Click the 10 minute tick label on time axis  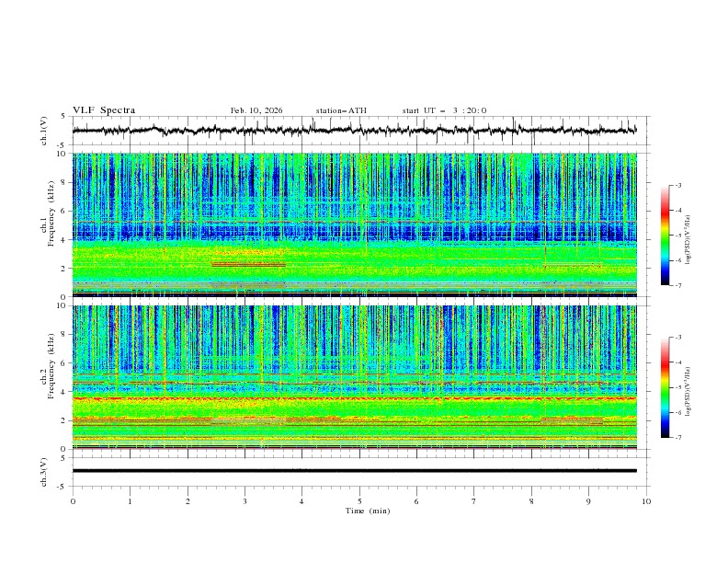coord(646,500)
